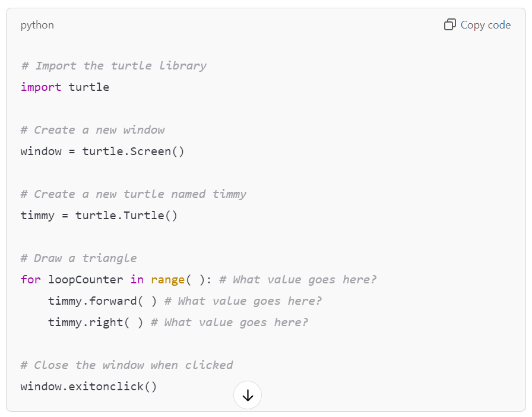Click the python language label

(37, 24)
